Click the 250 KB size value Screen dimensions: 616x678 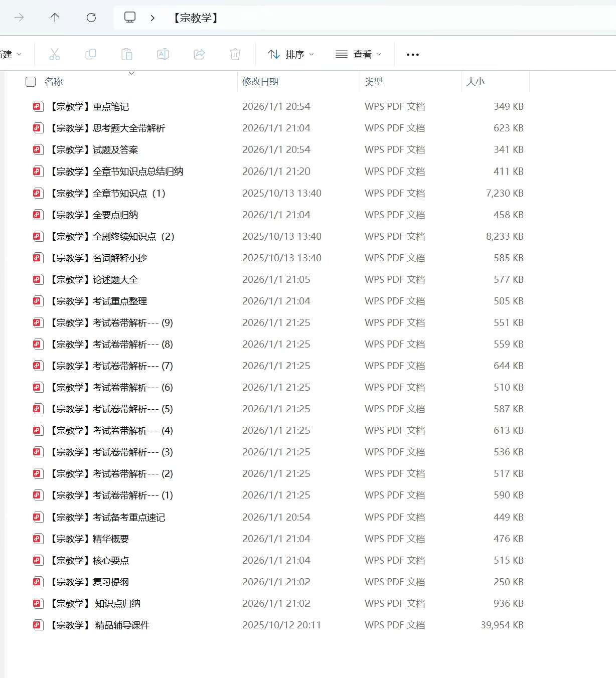[x=509, y=582]
